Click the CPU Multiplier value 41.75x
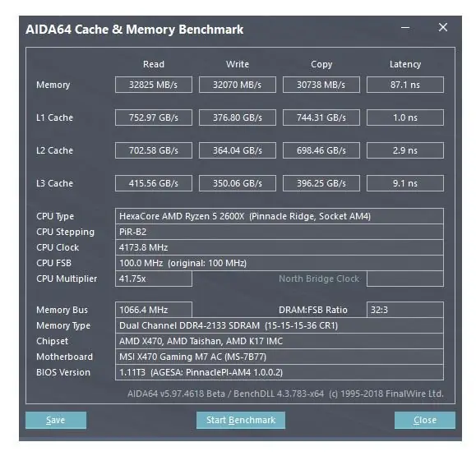Viewport: 476px width, 456px height. [154, 279]
